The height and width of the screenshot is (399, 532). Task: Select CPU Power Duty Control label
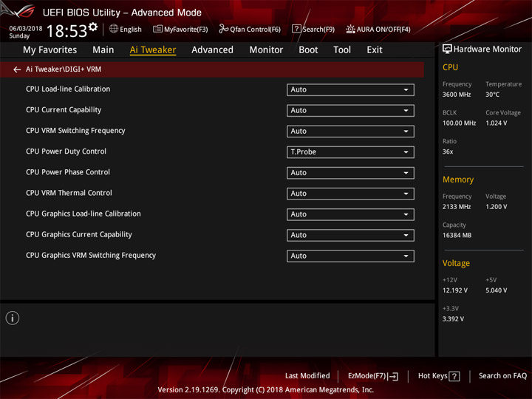click(x=66, y=151)
